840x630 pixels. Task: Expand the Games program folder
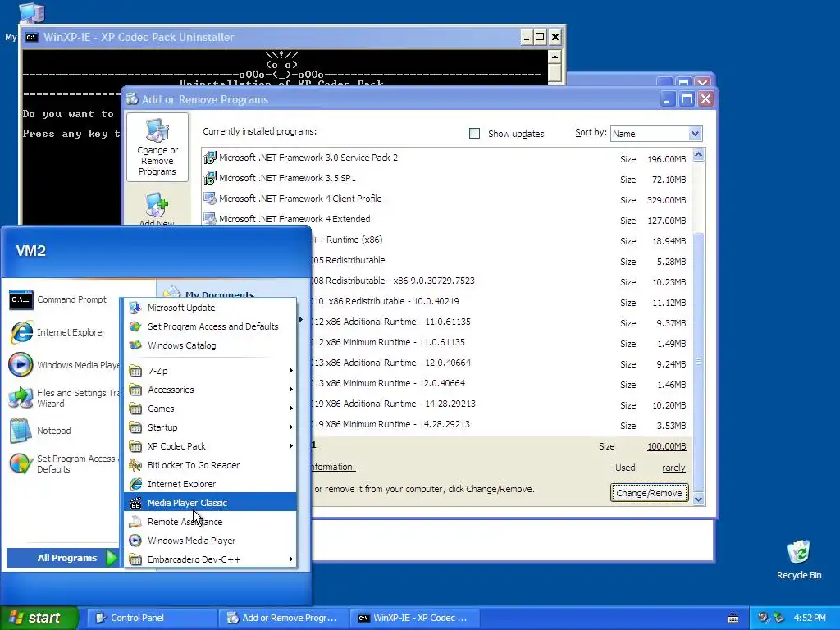click(210, 409)
